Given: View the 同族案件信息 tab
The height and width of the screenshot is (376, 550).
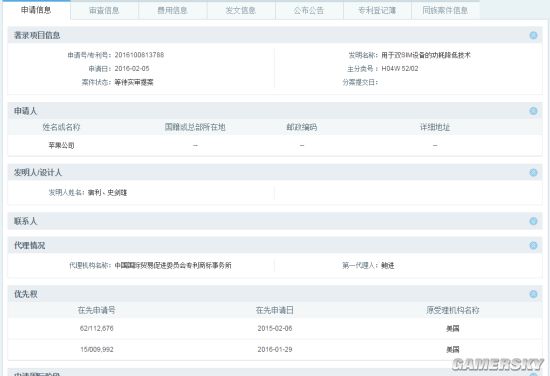Looking at the screenshot, I should click(x=445, y=11).
